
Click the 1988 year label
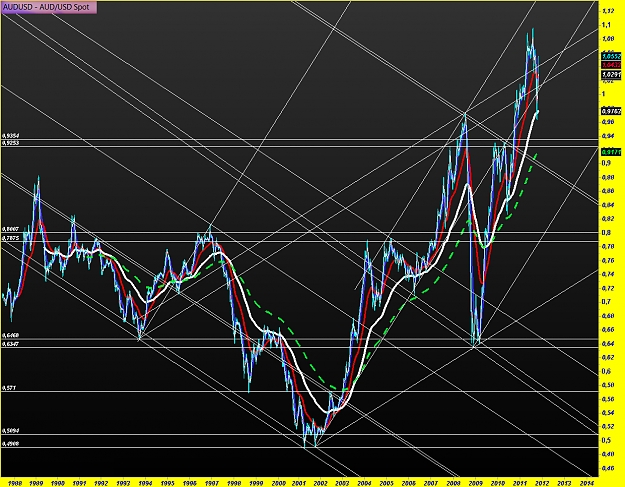click(x=15, y=483)
